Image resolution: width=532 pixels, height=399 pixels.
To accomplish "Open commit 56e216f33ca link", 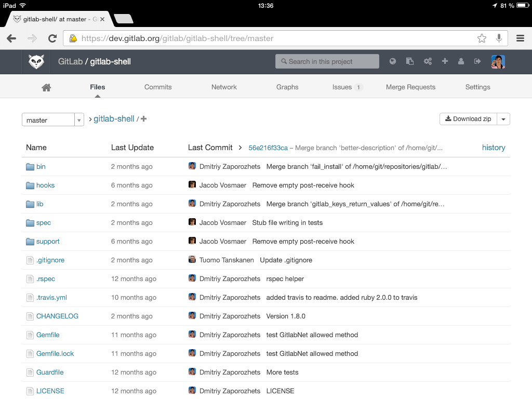I will [x=268, y=148].
